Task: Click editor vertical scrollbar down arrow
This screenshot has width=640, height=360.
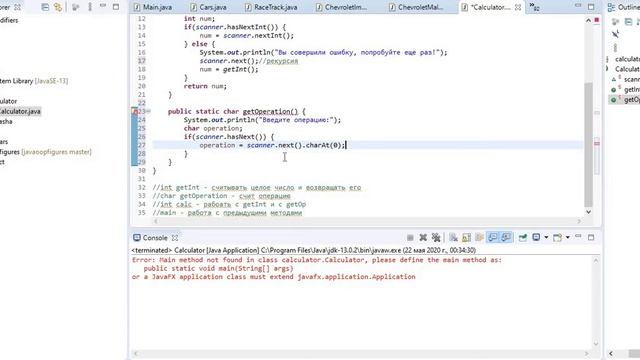Action: (588, 211)
